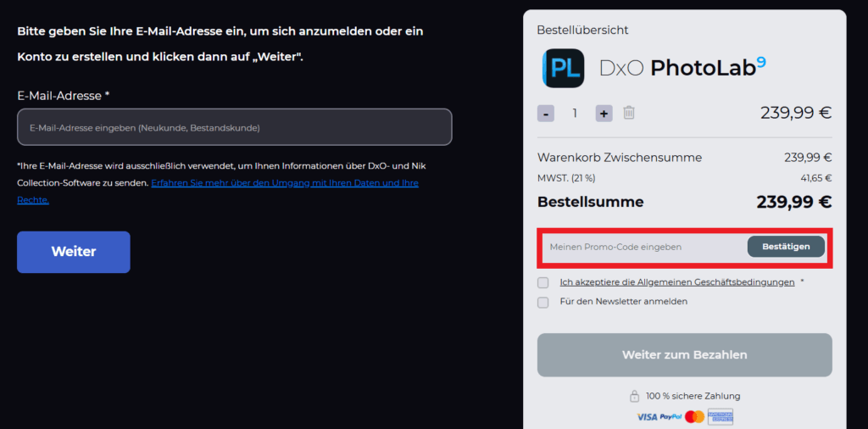Click the American Express logo
This screenshot has height=429, width=868.
pos(721,417)
